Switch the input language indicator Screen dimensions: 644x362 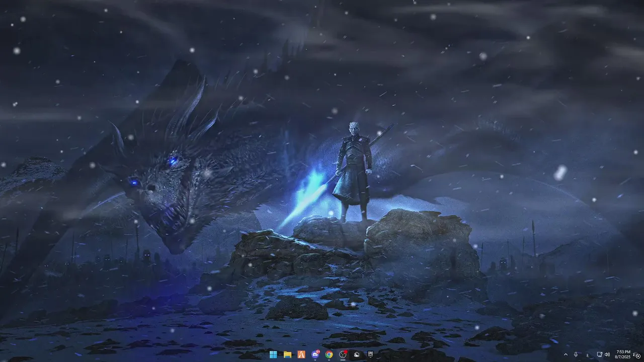[x=587, y=354]
